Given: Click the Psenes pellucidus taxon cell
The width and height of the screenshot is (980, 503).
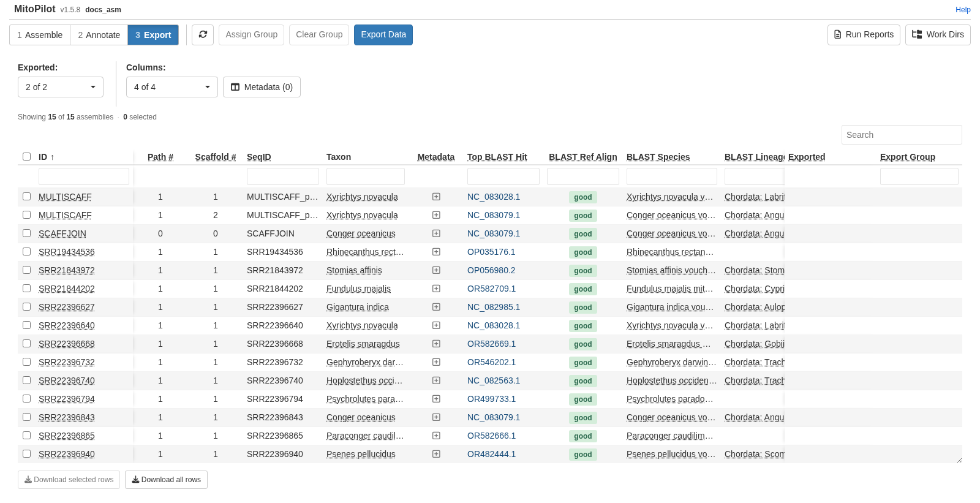Looking at the screenshot, I should pos(361,454).
